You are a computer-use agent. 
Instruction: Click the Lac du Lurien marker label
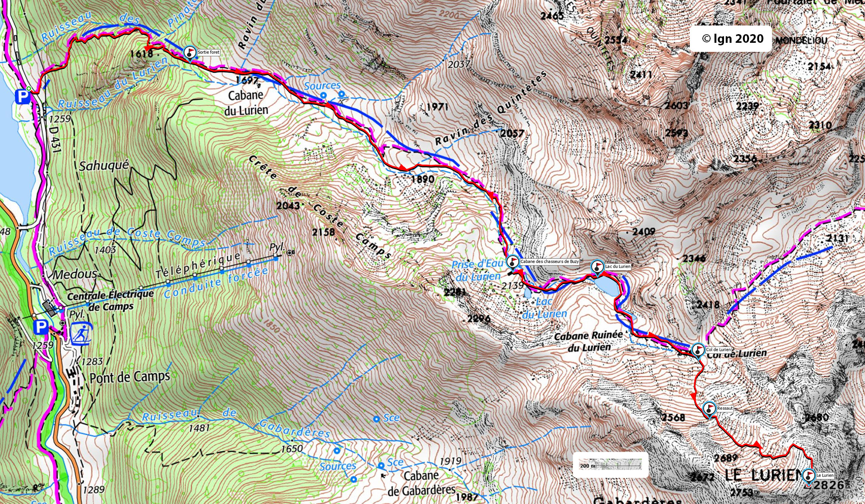(618, 266)
